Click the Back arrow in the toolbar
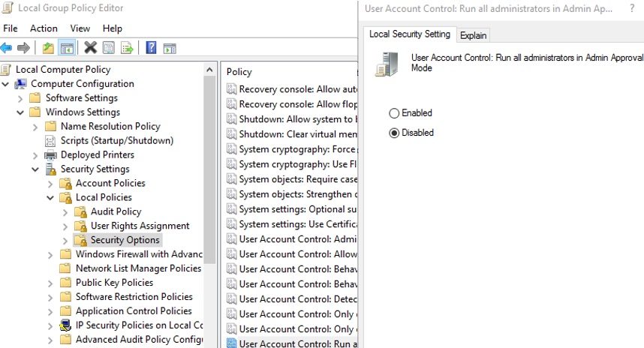 [7, 48]
